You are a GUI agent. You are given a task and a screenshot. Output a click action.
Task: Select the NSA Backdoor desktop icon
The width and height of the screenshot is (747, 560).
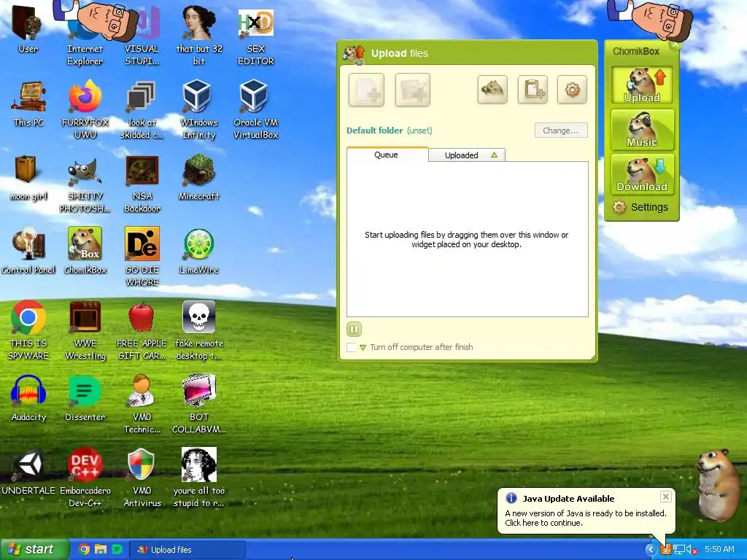[x=142, y=183]
